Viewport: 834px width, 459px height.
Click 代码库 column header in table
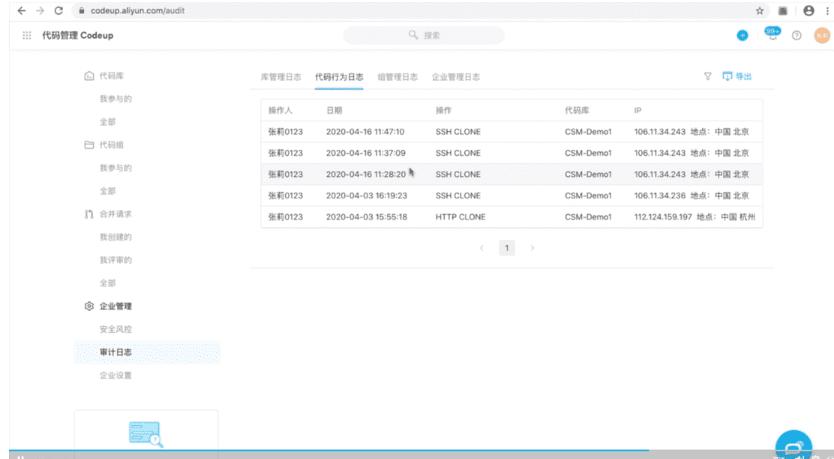pos(577,110)
